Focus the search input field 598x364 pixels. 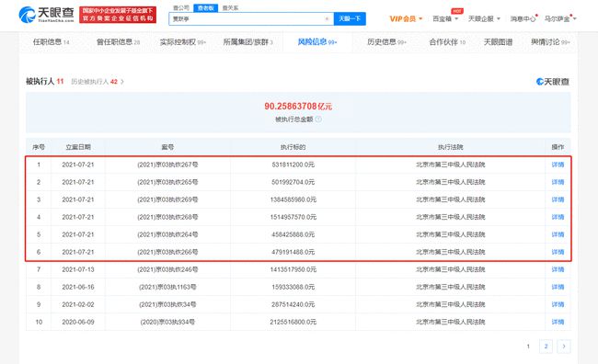[x=247, y=18]
